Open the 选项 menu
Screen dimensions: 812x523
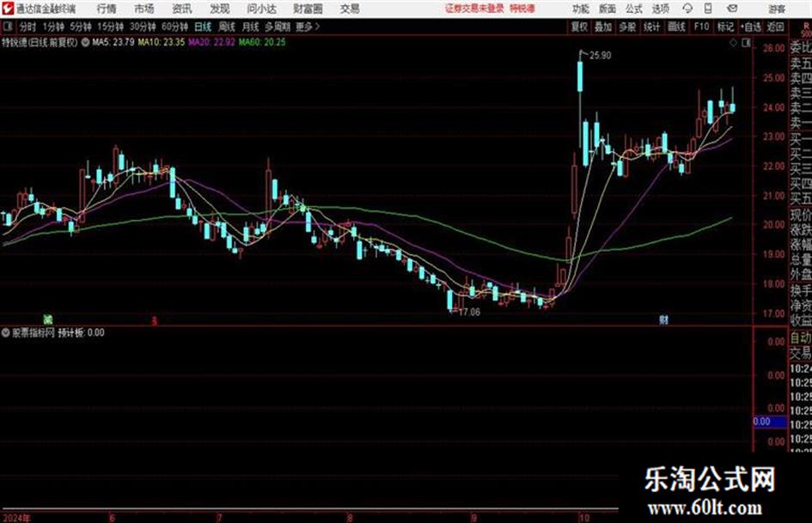660,9
